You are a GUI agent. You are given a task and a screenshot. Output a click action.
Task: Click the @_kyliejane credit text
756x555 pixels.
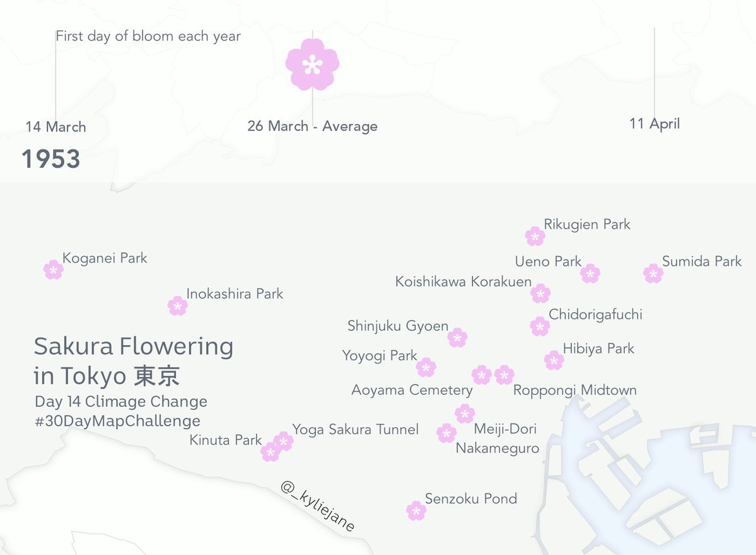318,508
